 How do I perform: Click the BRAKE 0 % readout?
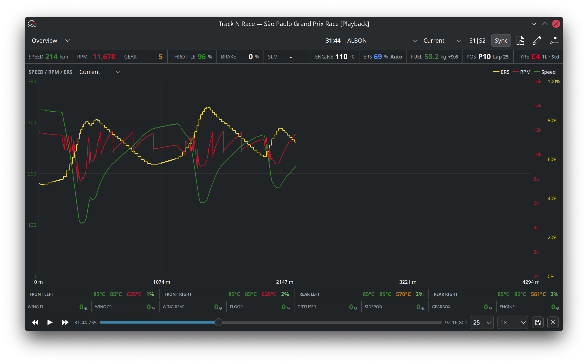tap(240, 57)
